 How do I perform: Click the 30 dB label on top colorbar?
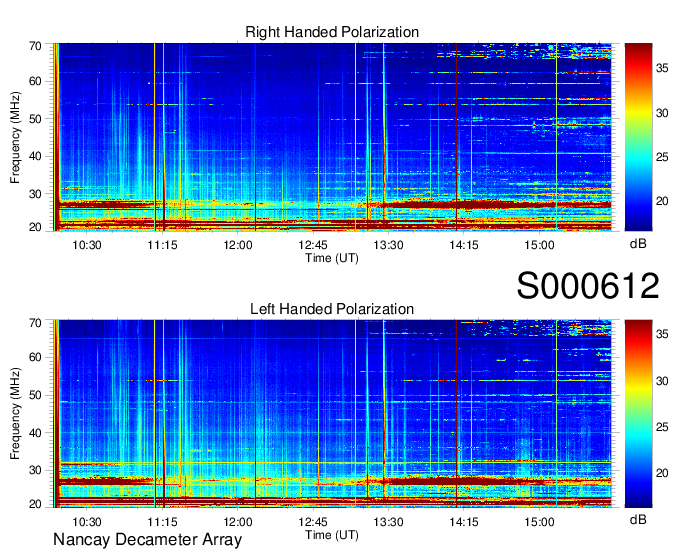pos(662,113)
